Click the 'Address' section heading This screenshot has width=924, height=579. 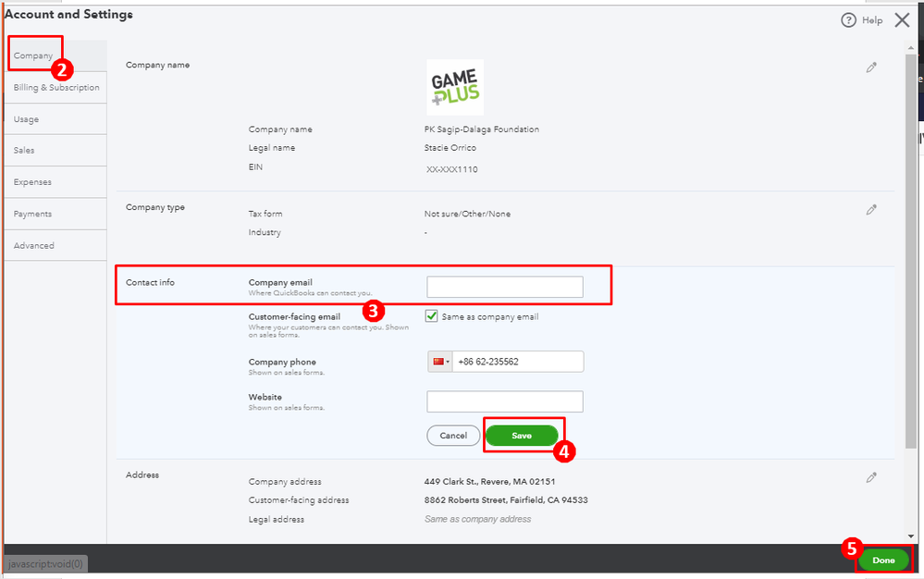pyautogui.click(x=142, y=474)
